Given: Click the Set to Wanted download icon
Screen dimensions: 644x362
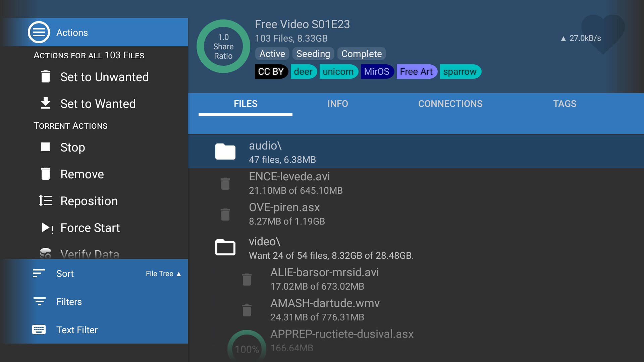Looking at the screenshot, I should click(x=46, y=104).
